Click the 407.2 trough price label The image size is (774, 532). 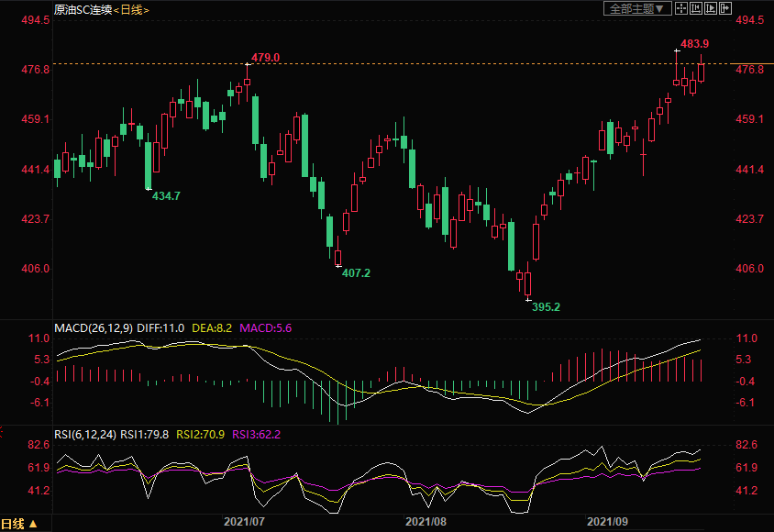click(356, 273)
